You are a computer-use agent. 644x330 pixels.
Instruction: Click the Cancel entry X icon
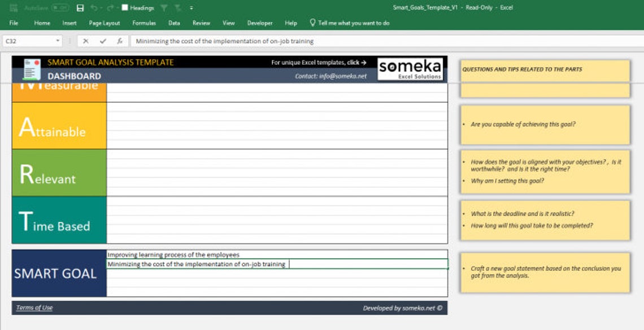(85, 41)
